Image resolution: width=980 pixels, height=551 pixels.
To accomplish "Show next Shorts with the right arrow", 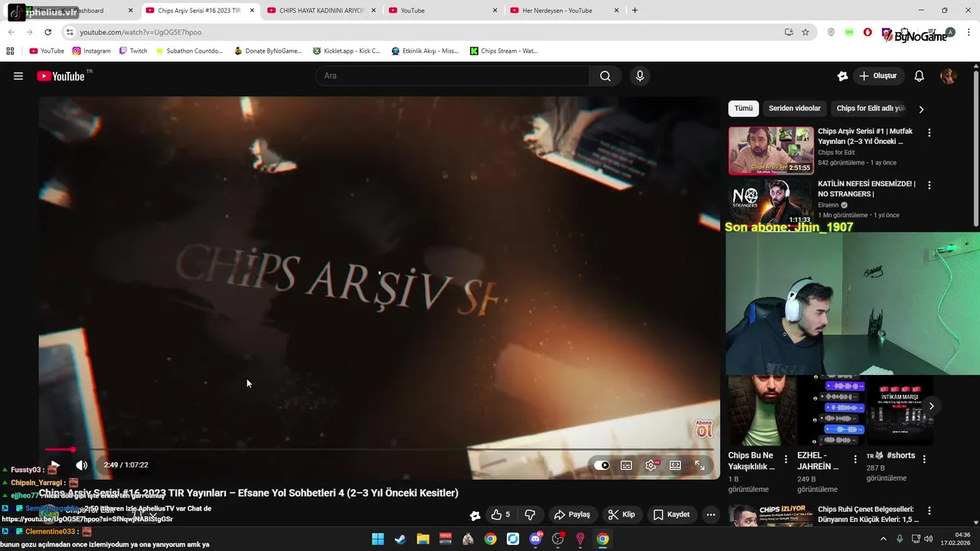I will pos(931,406).
